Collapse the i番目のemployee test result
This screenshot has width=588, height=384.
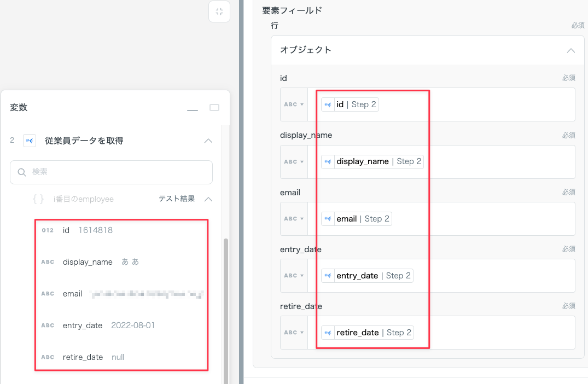[208, 199]
